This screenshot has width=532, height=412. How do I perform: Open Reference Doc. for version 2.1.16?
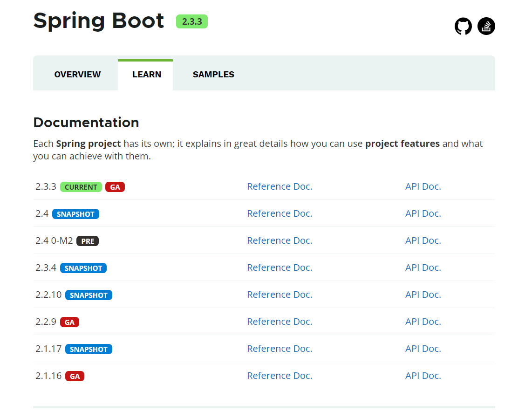pos(280,376)
